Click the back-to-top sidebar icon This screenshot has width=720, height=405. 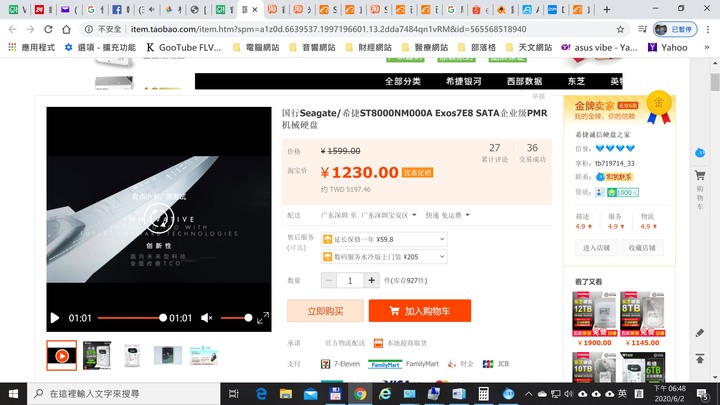tap(700, 359)
